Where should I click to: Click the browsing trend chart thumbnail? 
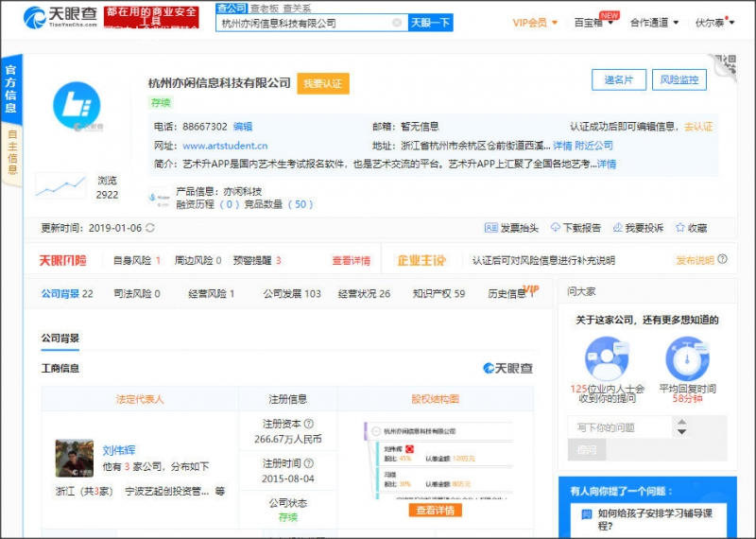60,185
